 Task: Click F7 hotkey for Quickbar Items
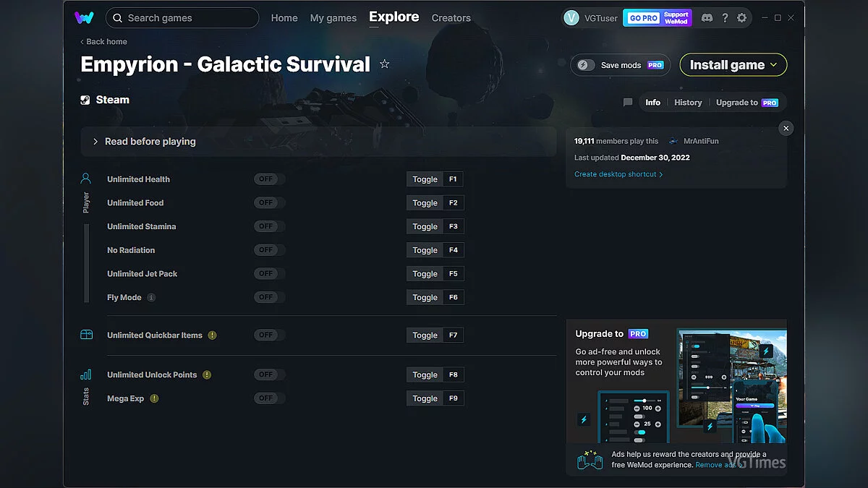tap(454, 335)
